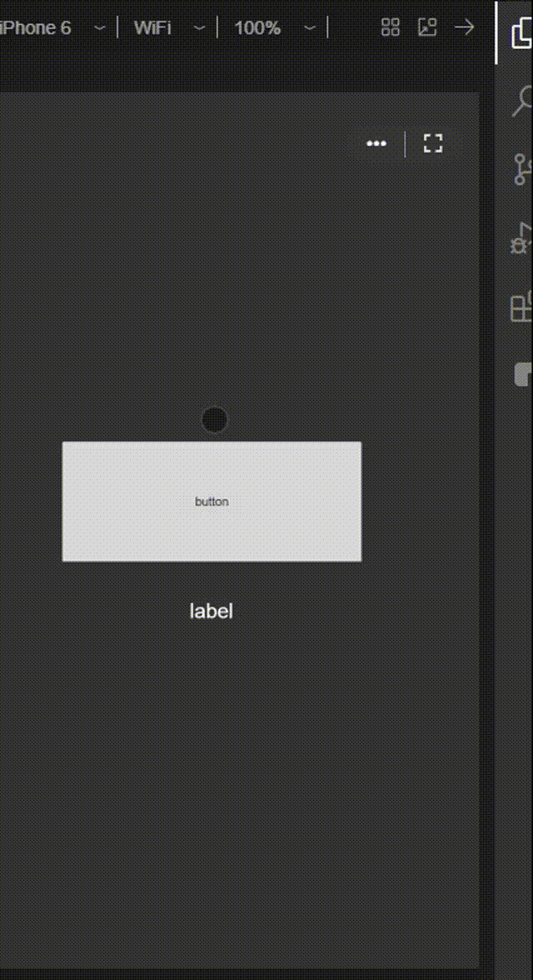
Task: Open the iPhone 6 device dropdown
Action: point(52,28)
